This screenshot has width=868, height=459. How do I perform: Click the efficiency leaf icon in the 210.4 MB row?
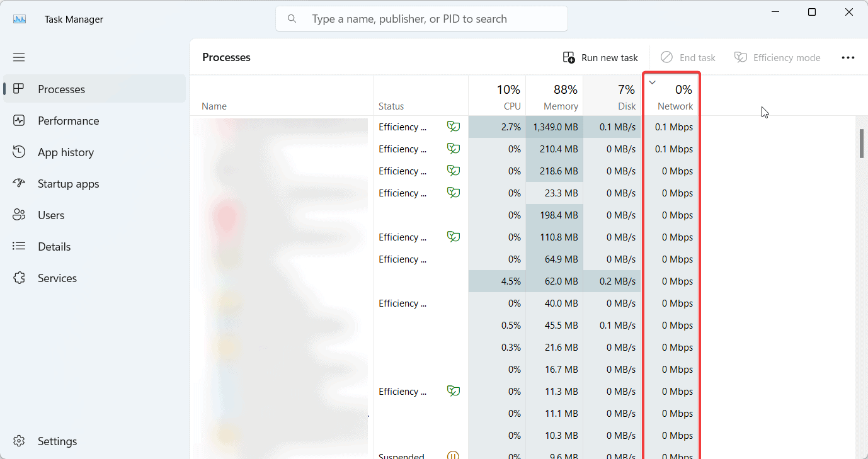point(453,149)
